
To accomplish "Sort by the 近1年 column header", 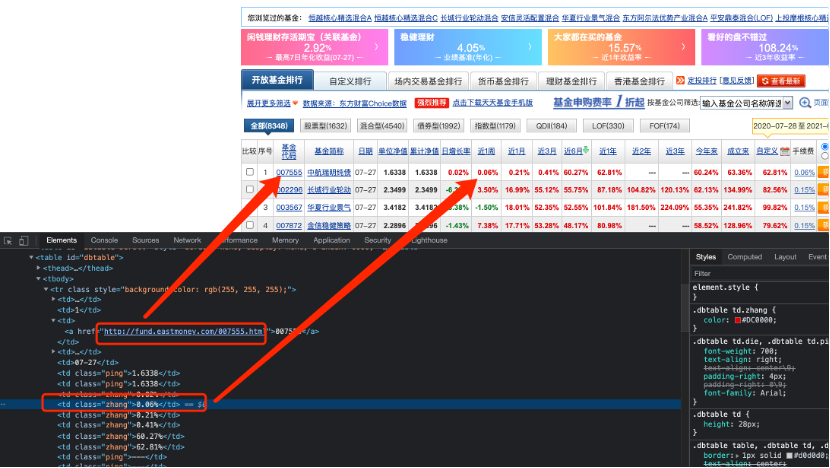I will click(608, 151).
